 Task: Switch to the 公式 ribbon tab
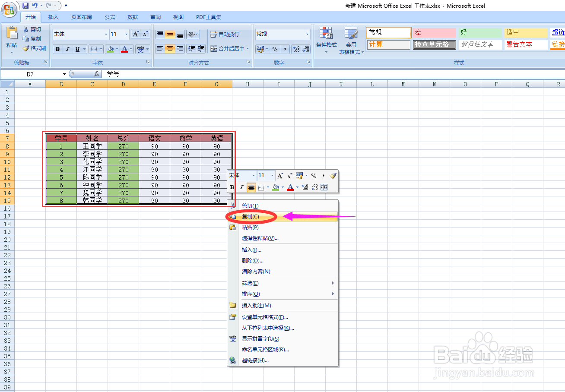tap(110, 17)
